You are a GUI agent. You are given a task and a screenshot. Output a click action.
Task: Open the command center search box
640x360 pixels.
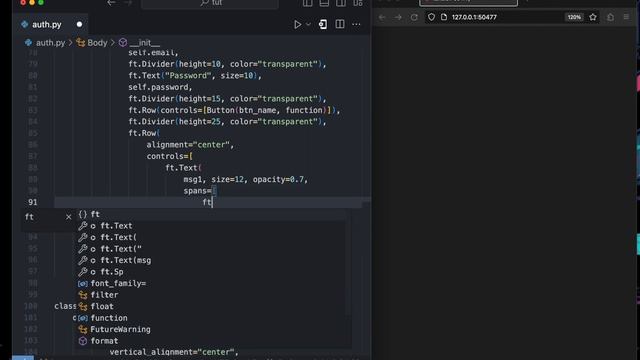click(x=210, y=3)
